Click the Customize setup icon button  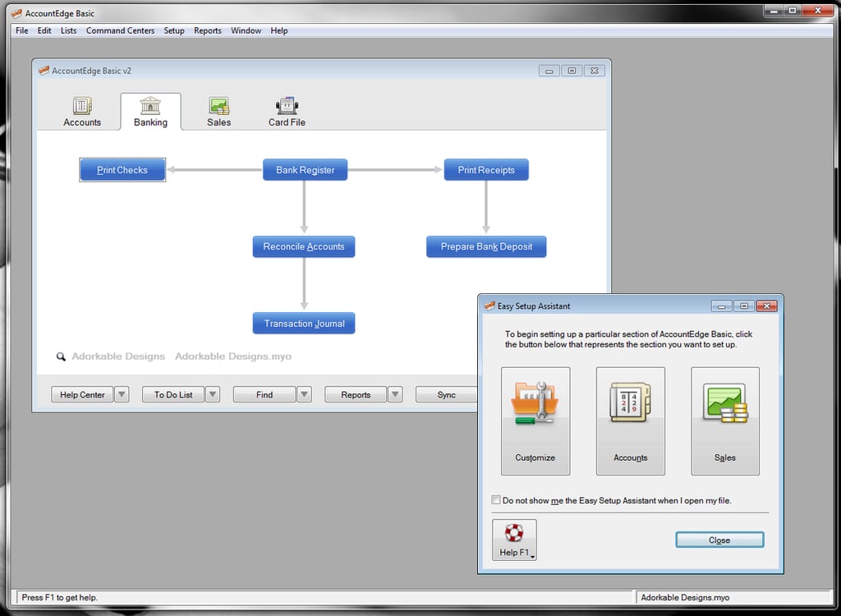tap(535, 421)
